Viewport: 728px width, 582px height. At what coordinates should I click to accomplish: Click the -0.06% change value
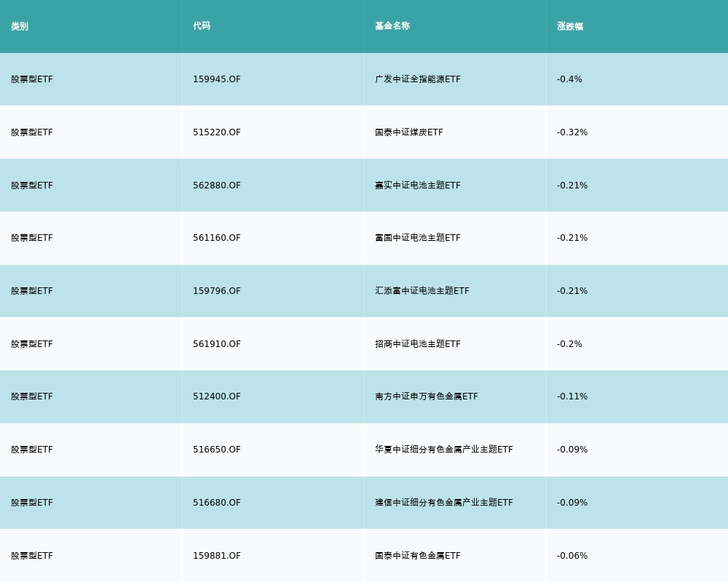(x=572, y=556)
